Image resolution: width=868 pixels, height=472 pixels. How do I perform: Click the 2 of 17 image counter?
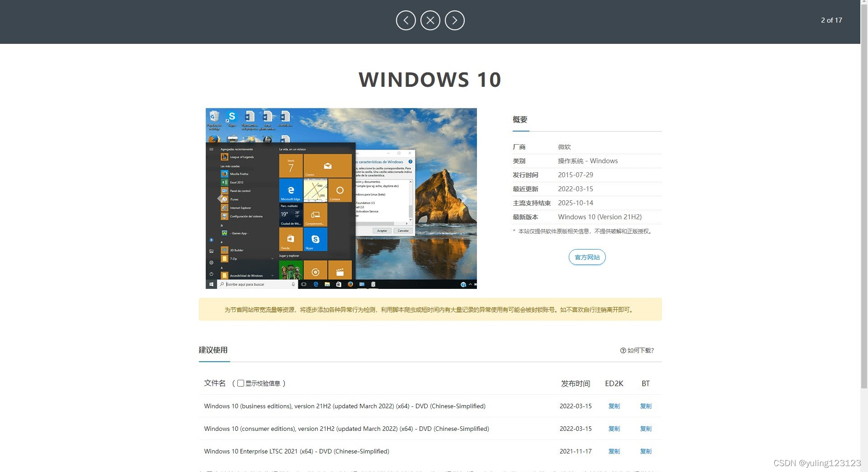pos(831,20)
